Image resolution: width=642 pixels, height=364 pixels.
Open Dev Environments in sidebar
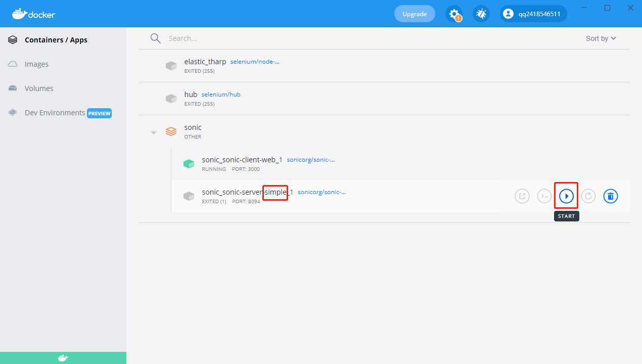coord(55,113)
